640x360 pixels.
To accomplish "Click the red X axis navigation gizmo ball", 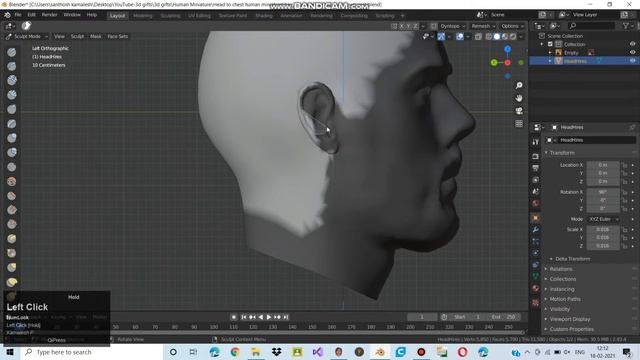I will (x=507, y=62).
